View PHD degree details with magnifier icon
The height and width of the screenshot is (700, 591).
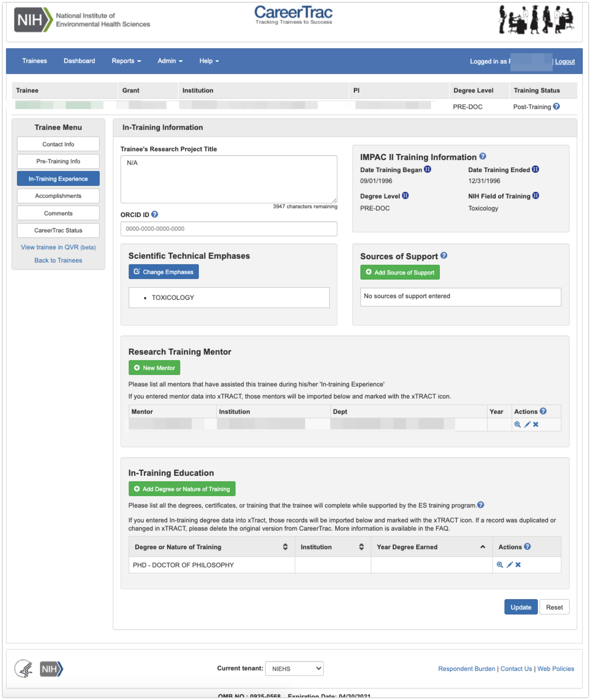click(500, 565)
